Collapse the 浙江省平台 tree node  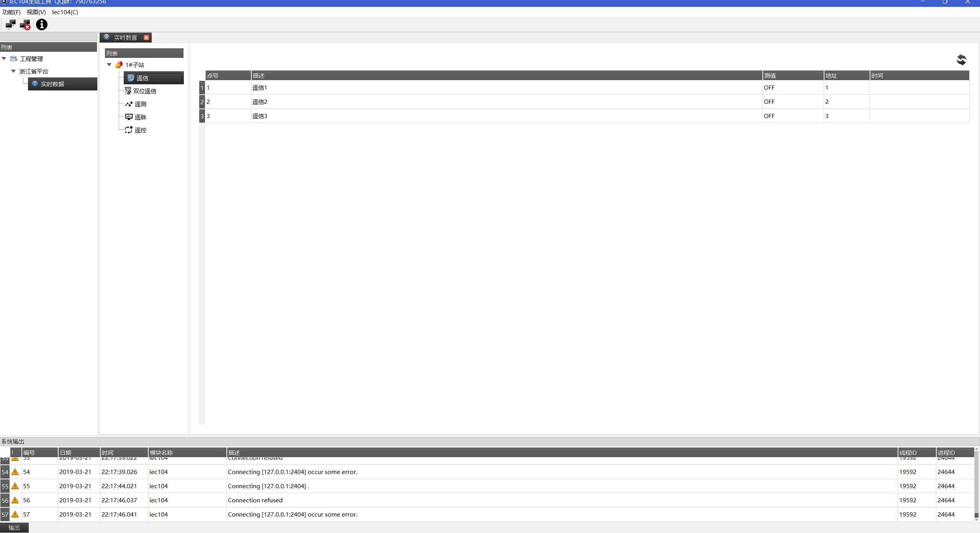pos(13,71)
